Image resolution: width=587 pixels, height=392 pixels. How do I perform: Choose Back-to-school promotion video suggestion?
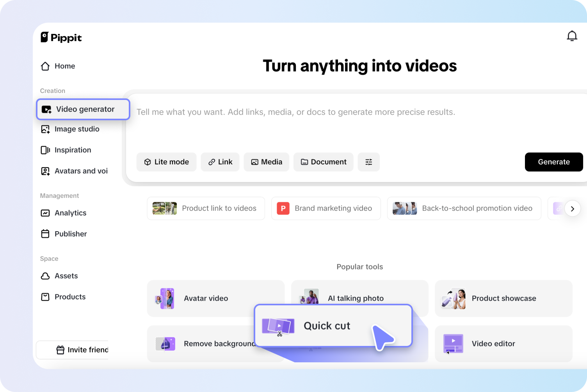click(x=464, y=208)
